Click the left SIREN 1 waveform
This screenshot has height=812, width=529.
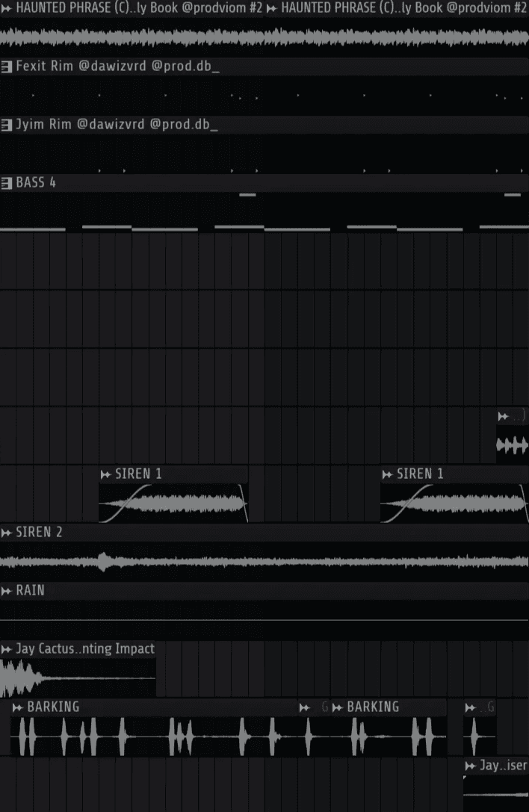click(173, 503)
